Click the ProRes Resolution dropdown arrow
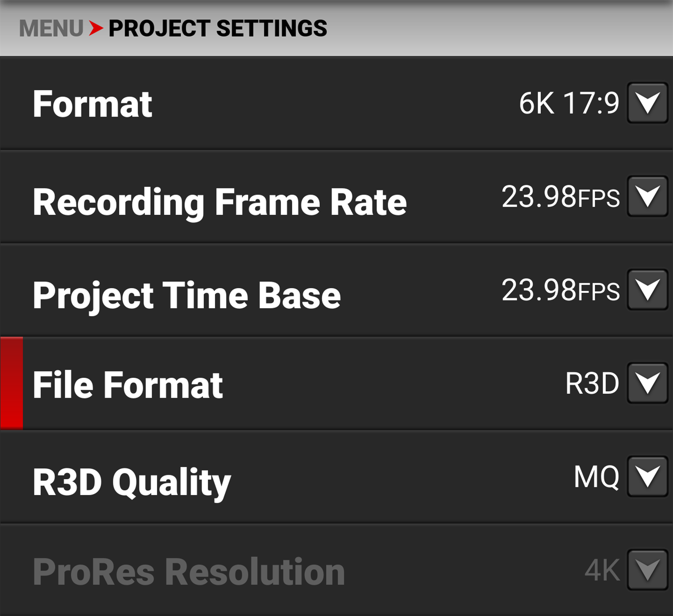Screen dimensions: 673x616 [647, 570]
